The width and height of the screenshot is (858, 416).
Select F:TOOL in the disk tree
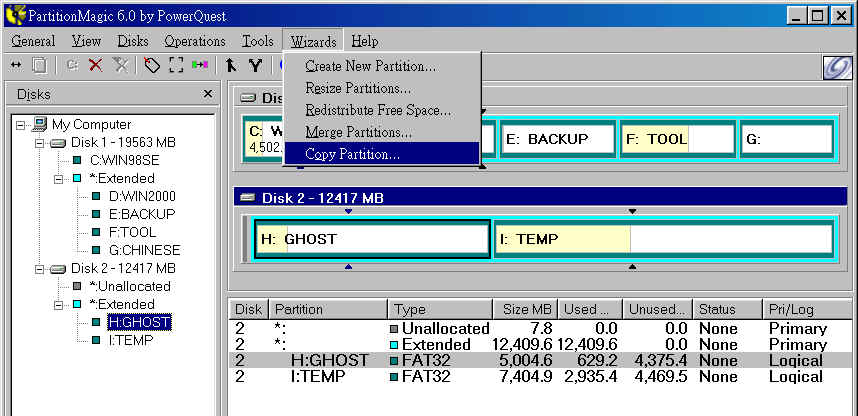[x=132, y=233]
